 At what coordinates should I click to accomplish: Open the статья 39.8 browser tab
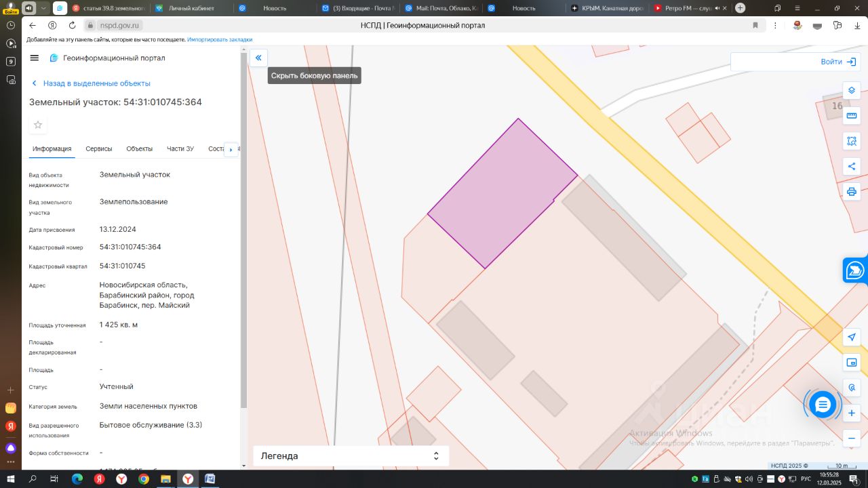click(x=108, y=8)
